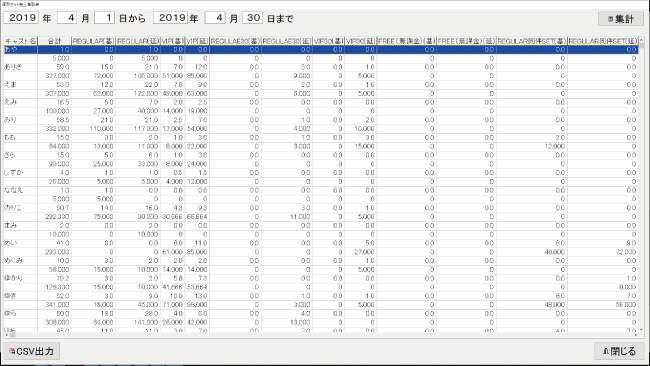
Task: Click the end month field before 30
Action: pyautogui.click(x=216, y=18)
